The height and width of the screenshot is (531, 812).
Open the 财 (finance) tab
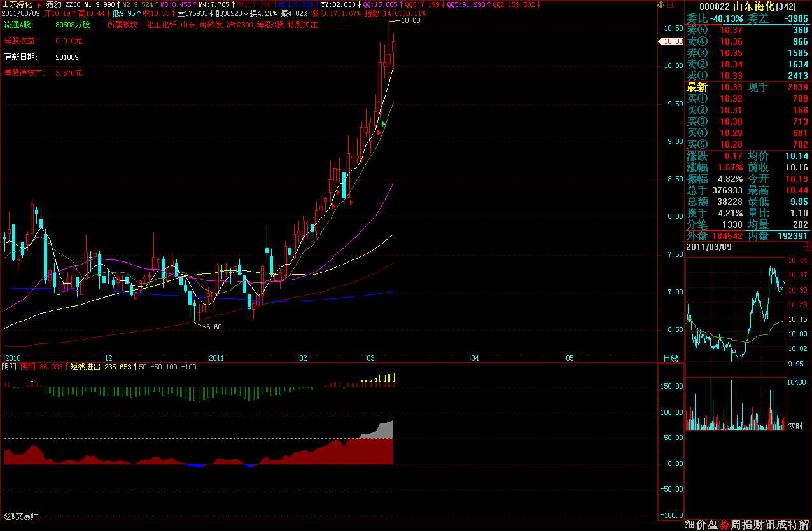(759, 525)
